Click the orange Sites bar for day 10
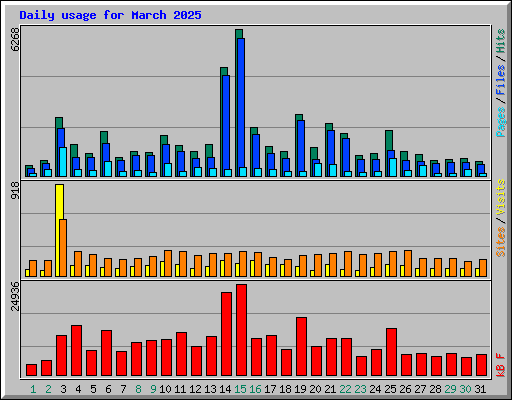 coord(168,263)
